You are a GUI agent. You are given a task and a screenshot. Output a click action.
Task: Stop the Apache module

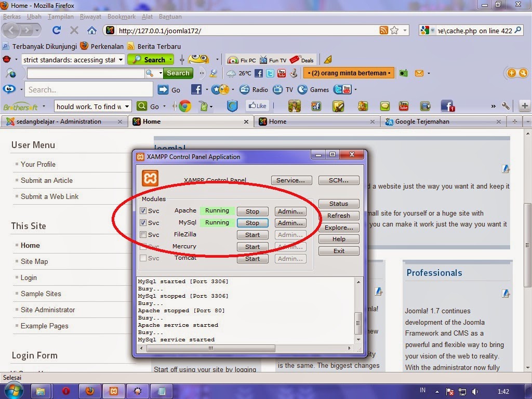click(252, 211)
